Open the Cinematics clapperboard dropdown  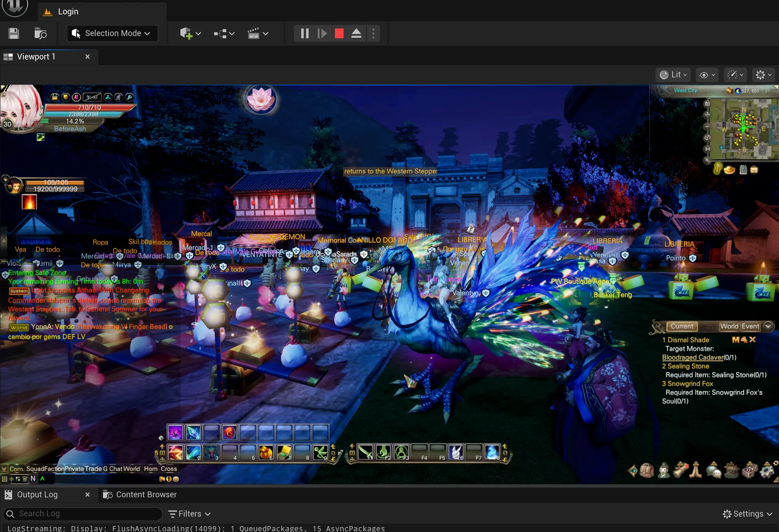pyautogui.click(x=258, y=34)
